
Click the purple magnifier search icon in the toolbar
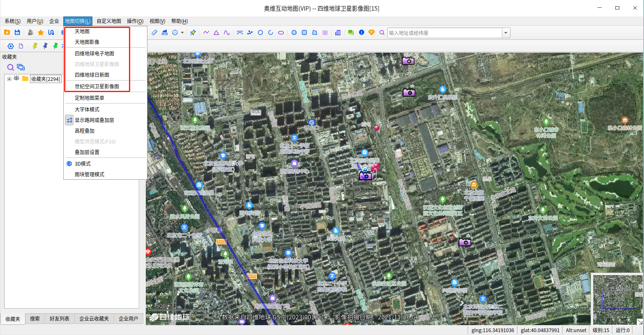coord(382,32)
